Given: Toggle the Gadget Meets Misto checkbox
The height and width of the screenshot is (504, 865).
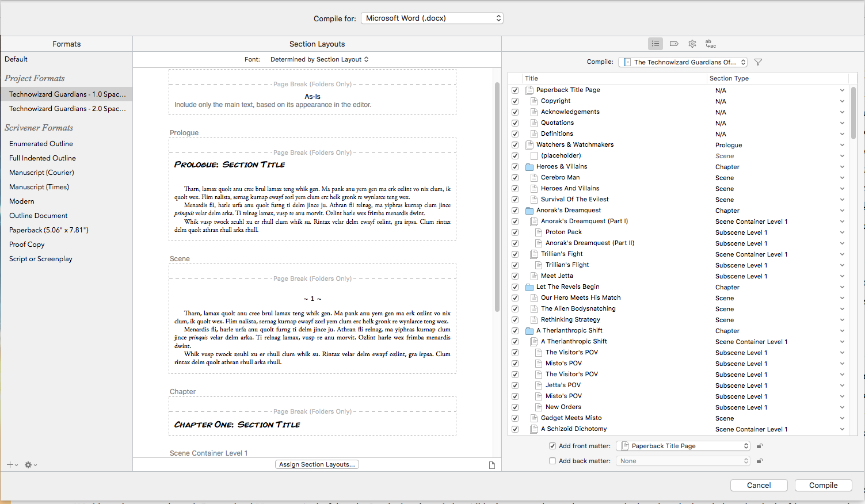Looking at the screenshot, I should [x=515, y=418].
